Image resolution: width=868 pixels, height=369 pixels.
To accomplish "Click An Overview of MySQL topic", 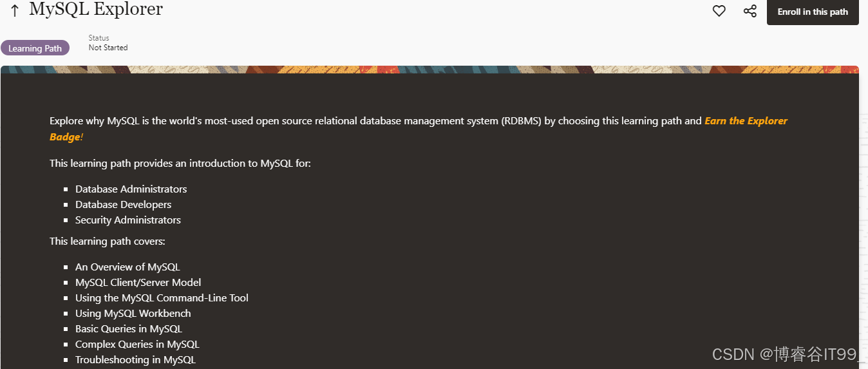I will coord(127,267).
